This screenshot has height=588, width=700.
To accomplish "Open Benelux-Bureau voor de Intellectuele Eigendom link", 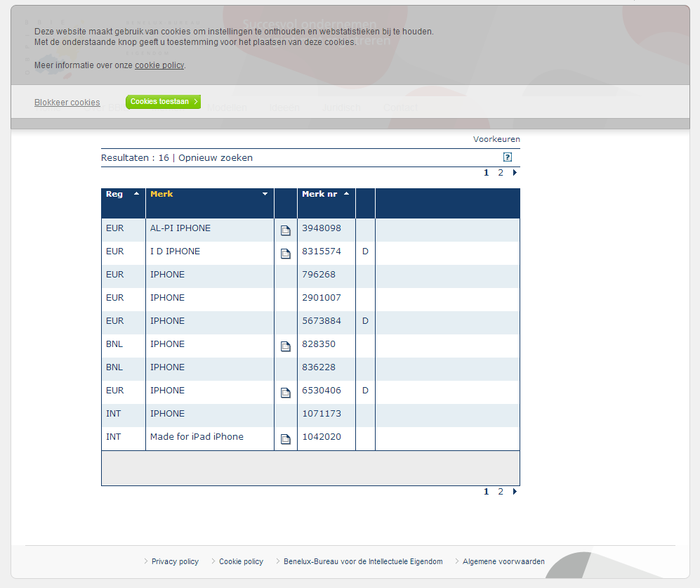I will [363, 561].
